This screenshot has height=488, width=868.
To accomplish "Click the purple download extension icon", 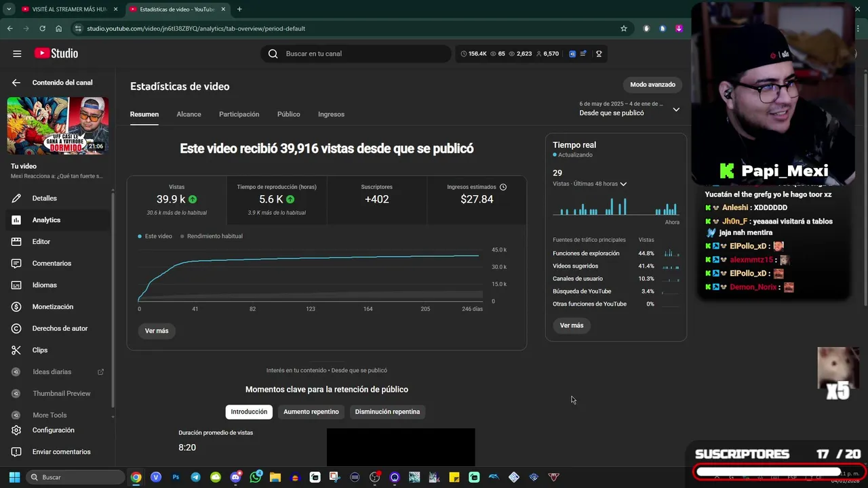I will coord(679,28).
